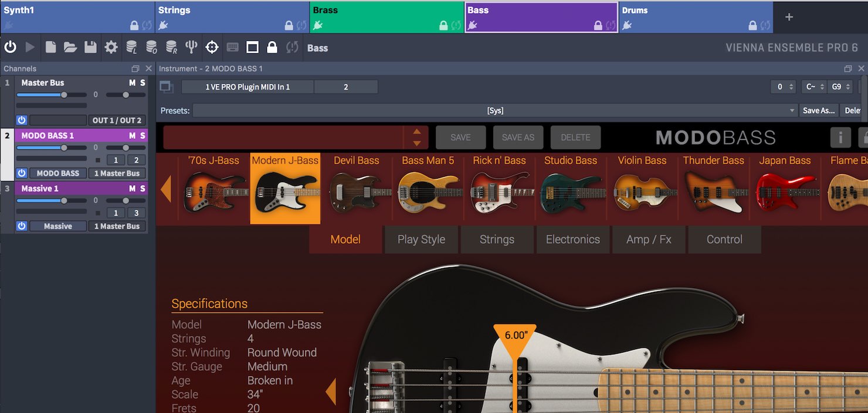Viewport: 868px width, 413px height.
Task: Open the Presets [Sys] dropdown
Action: pos(495,110)
